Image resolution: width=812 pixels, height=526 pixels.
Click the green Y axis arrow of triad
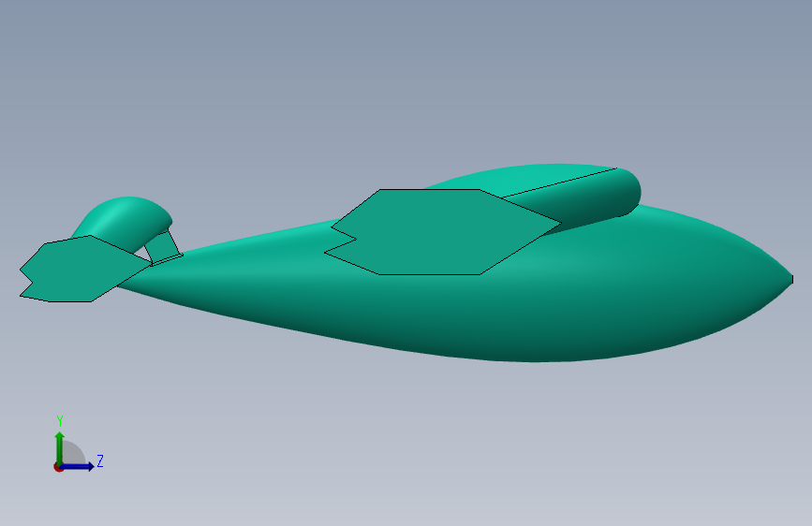pos(60,448)
